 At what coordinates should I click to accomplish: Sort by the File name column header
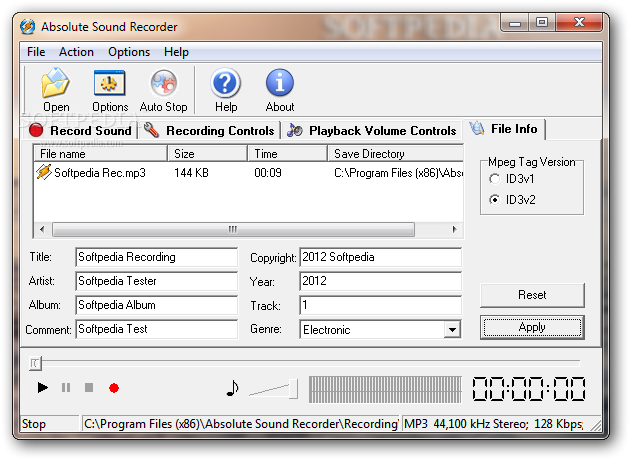[100, 154]
